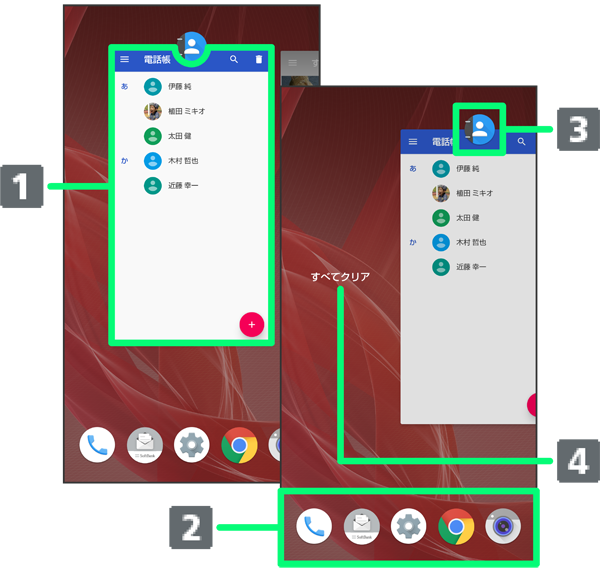This screenshot has width=600, height=569.
Task: Tap highlighted contacts app icon labeled 3
Action: point(479,128)
